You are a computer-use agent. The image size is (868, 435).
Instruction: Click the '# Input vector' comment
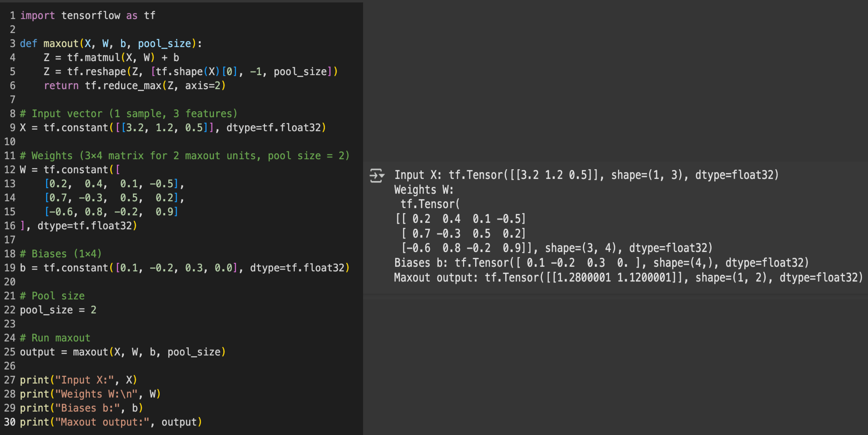pyautogui.click(x=129, y=114)
